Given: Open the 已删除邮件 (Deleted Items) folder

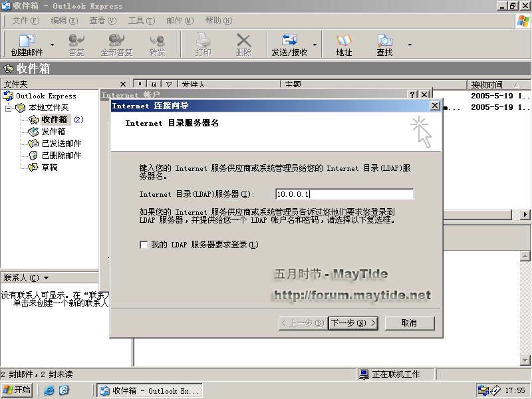Looking at the screenshot, I should coord(61,156).
